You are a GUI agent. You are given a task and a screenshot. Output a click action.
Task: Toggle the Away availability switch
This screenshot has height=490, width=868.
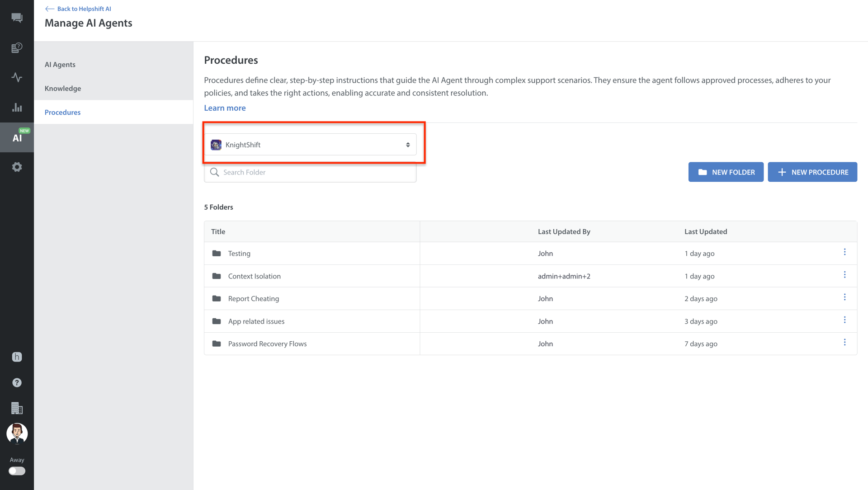(17, 471)
